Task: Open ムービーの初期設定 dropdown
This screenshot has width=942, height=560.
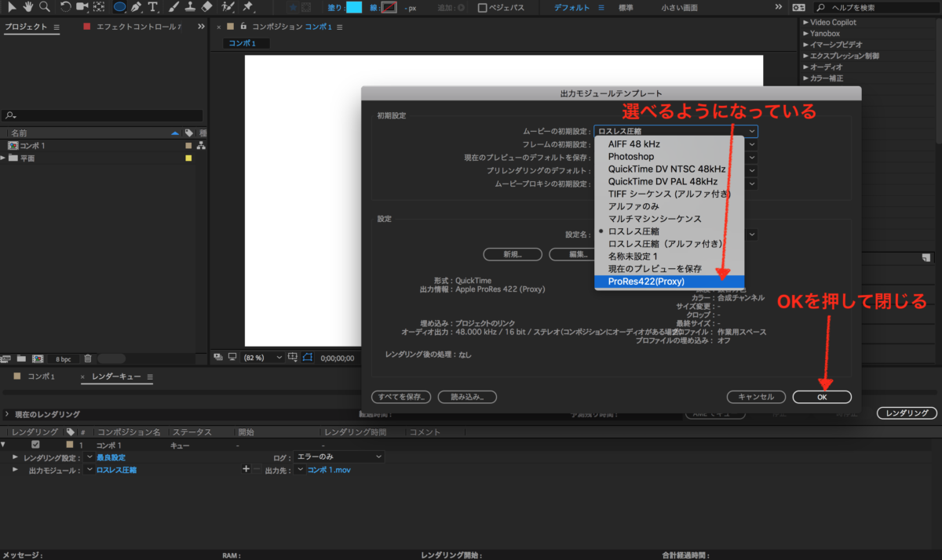Action: [676, 131]
